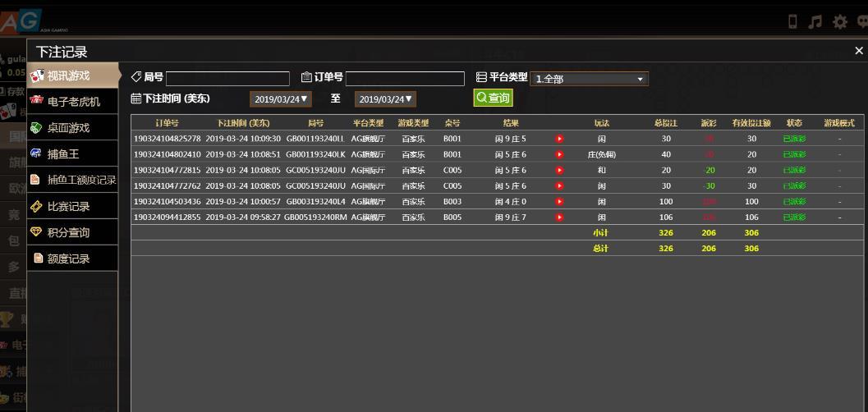
Task: Click the tag icon beside 局号
Action: click(x=136, y=77)
